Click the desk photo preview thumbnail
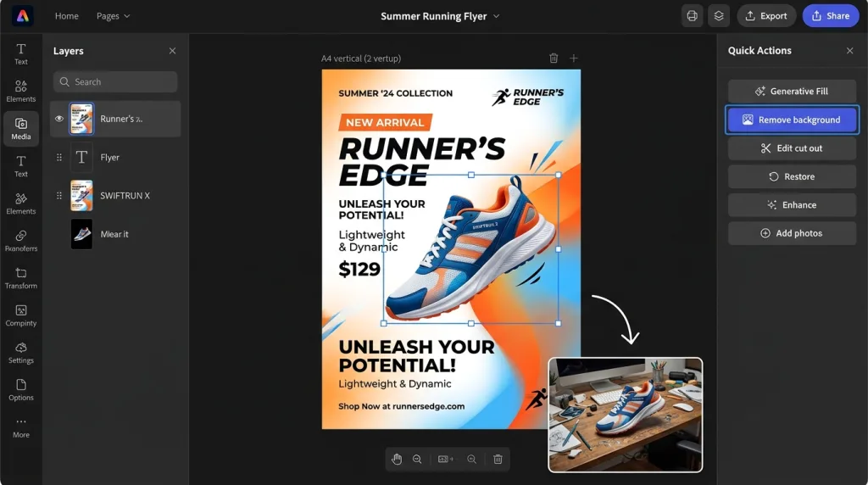The width and height of the screenshot is (868, 485). 626,415
